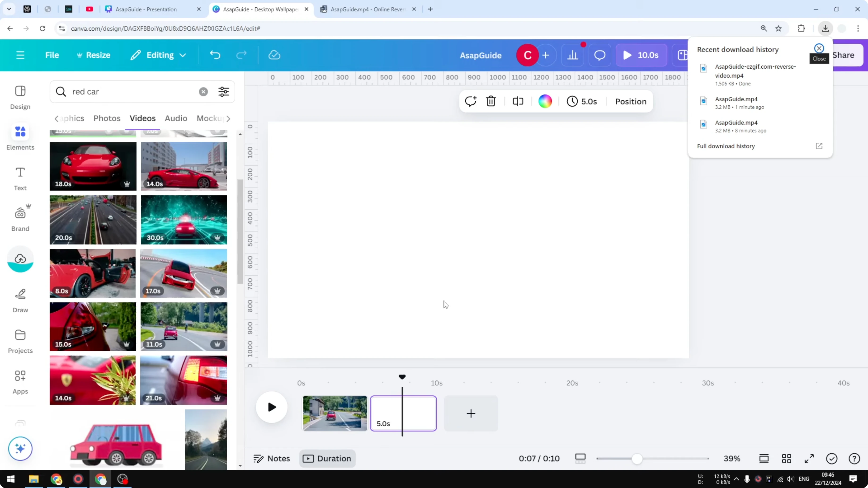Screen dimensions: 868x488
Task: Select the 18.0s red sports car video thumbnail
Action: click(x=93, y=166)
